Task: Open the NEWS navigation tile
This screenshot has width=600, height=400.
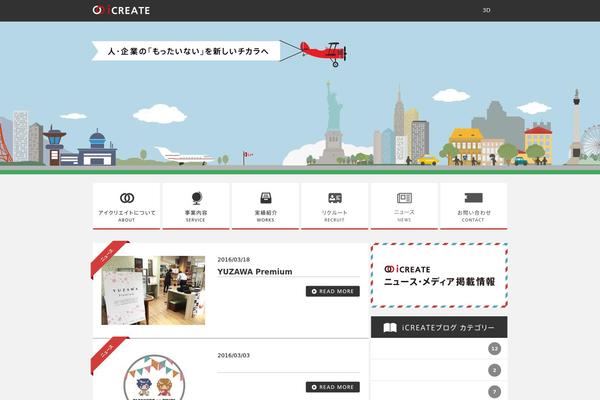Action: (404, 206)
